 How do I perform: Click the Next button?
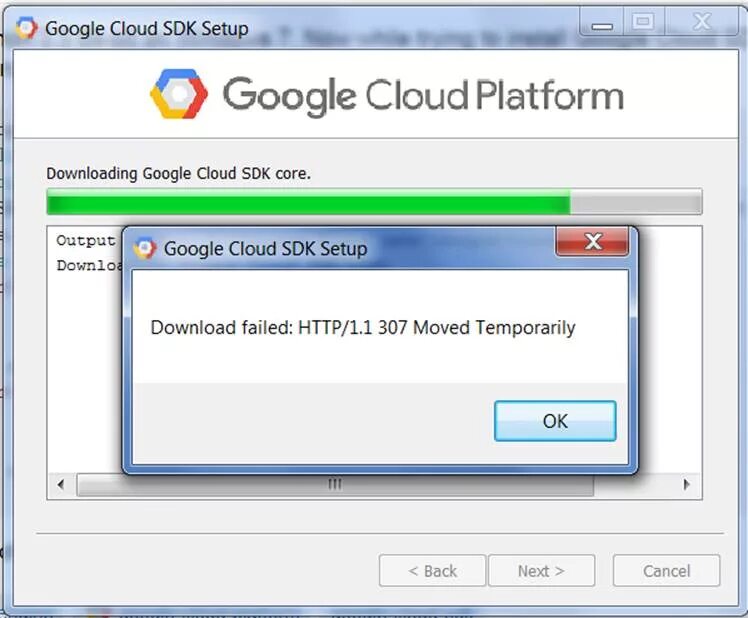(541, 570)
